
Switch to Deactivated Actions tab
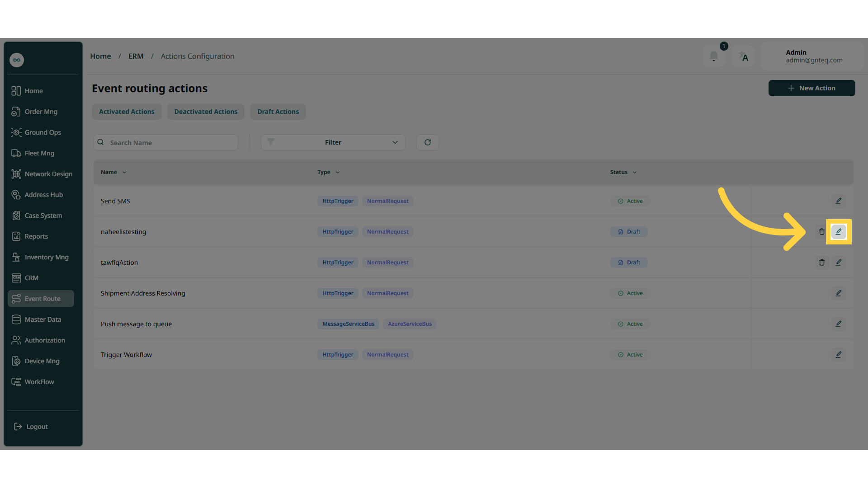(206, 112)
